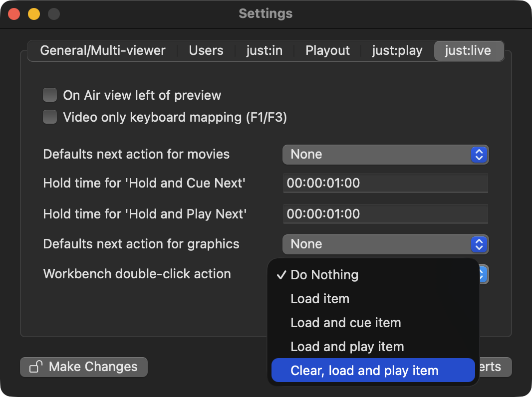This screenshot has height=397, width=532.
Task: Enable On Air view left of preview
Action: coord(50,95)
